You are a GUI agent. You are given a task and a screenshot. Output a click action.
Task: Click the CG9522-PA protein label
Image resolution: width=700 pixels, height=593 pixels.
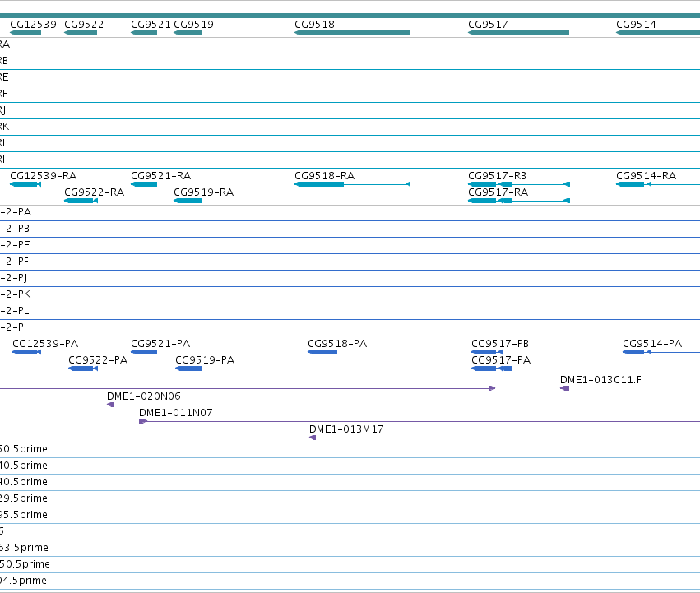pos(98,360)
